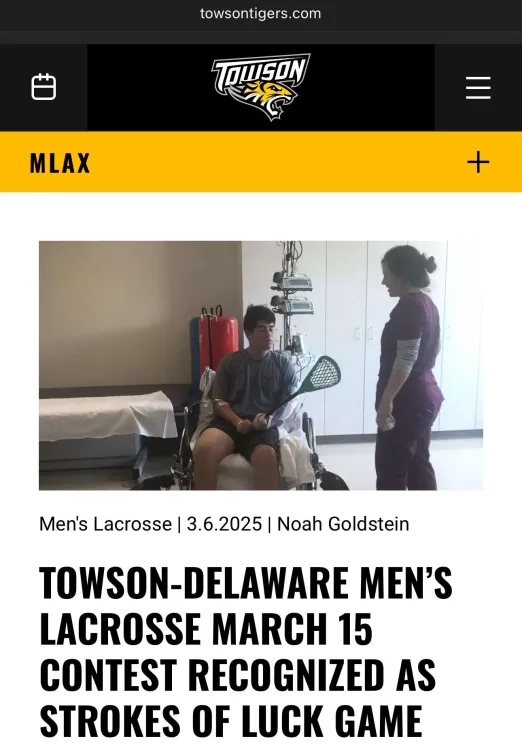522x743 pixels.
Task: Click the red punching bag in the photo
Action: point(218,342)
